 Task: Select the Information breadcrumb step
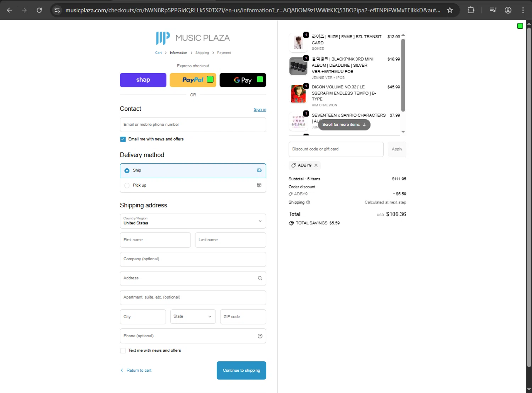178,53
